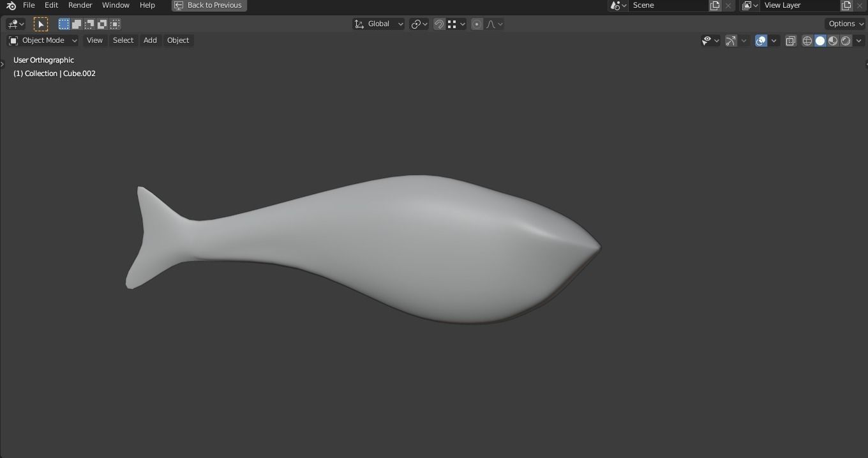
Task: Click the Add View Layer copy icon
Action: (846, 5)
